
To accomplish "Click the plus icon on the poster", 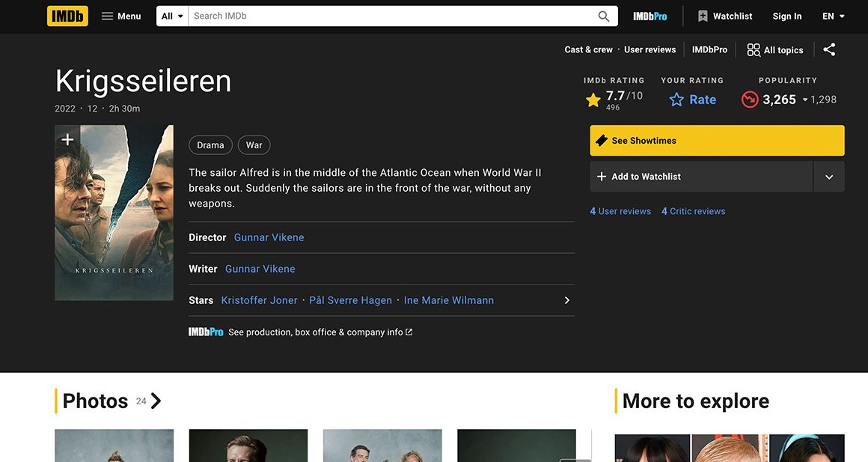I will [x=67, y=139].
